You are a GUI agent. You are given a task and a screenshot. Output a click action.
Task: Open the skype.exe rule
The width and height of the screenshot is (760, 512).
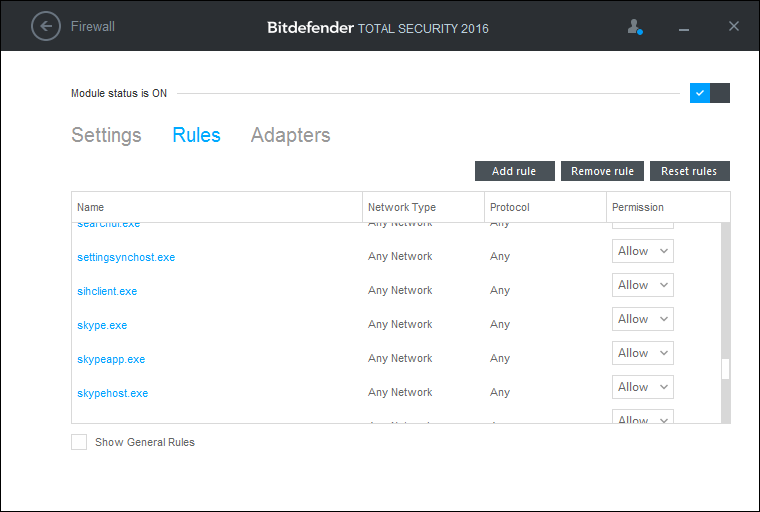point(102,325)
